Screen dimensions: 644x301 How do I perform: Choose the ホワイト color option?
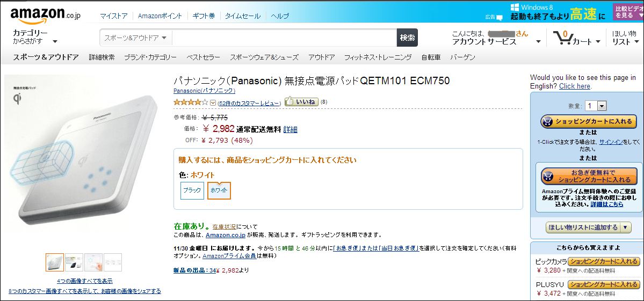coord(219,190)
